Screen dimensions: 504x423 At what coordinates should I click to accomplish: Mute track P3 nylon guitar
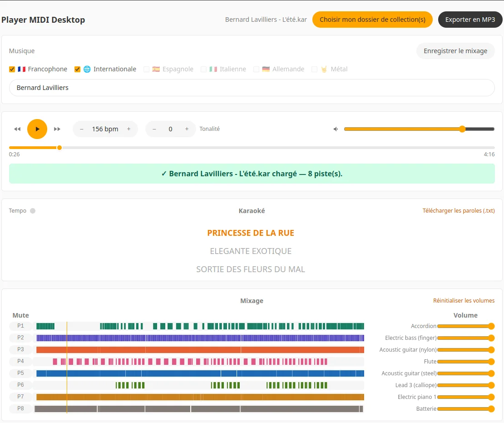point(20,349)
